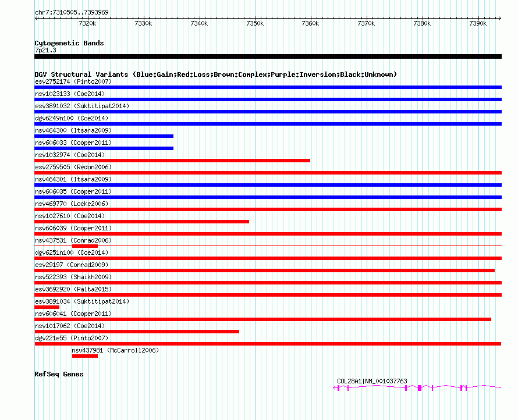Screen dimensions: 518x420
Task: Click the 7p21.3 band label
Action: (45, 50)
